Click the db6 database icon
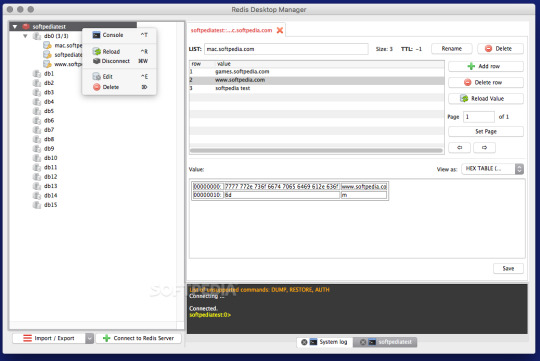Image resolution: width=540 pixels, height=361 pixels. (x=37, y=121)
